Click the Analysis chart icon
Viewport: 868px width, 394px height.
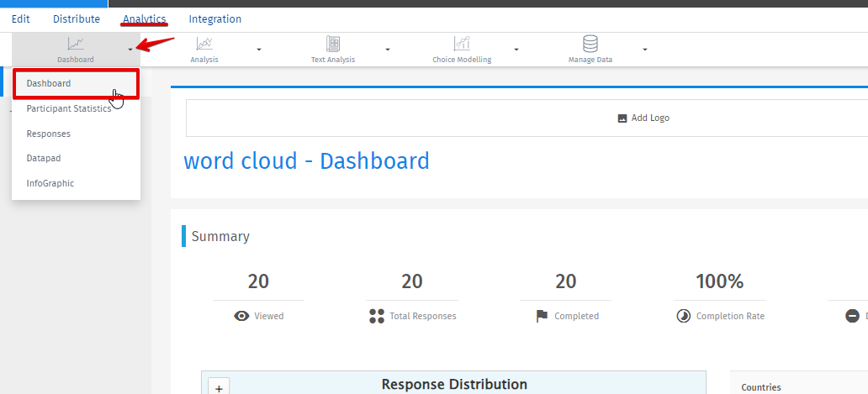[x=204, y=44]
